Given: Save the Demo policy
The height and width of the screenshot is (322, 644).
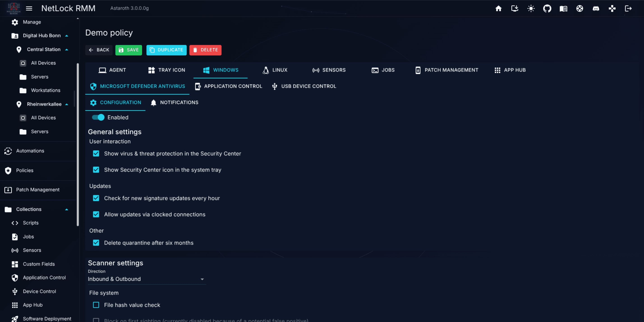Looking at the screenshot, I should (x=129, y=50).
